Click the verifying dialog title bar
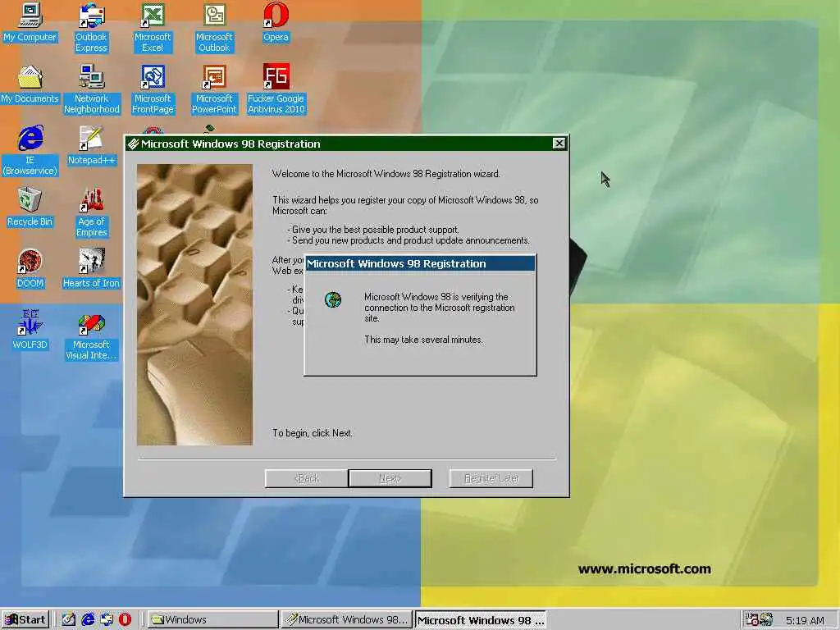 click(420, 263)
